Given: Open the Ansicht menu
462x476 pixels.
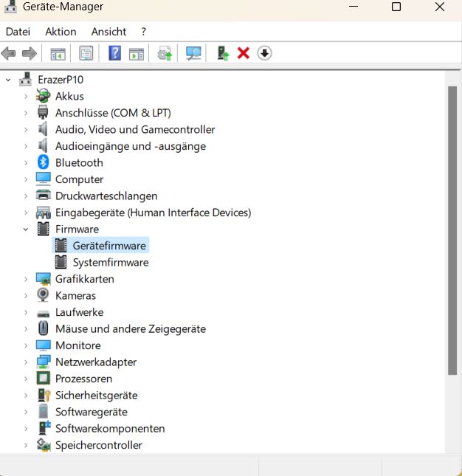Looking at the screenshot, I should [108, 32].
